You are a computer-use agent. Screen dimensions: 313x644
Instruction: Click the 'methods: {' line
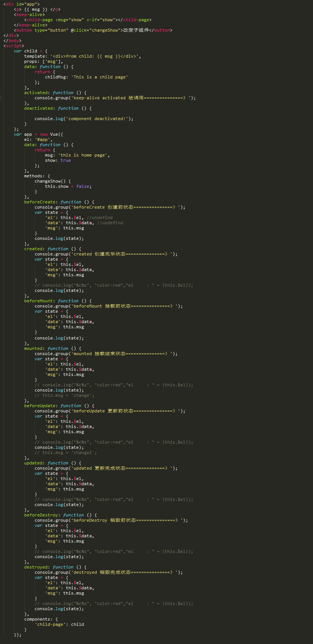click(37, 176)
